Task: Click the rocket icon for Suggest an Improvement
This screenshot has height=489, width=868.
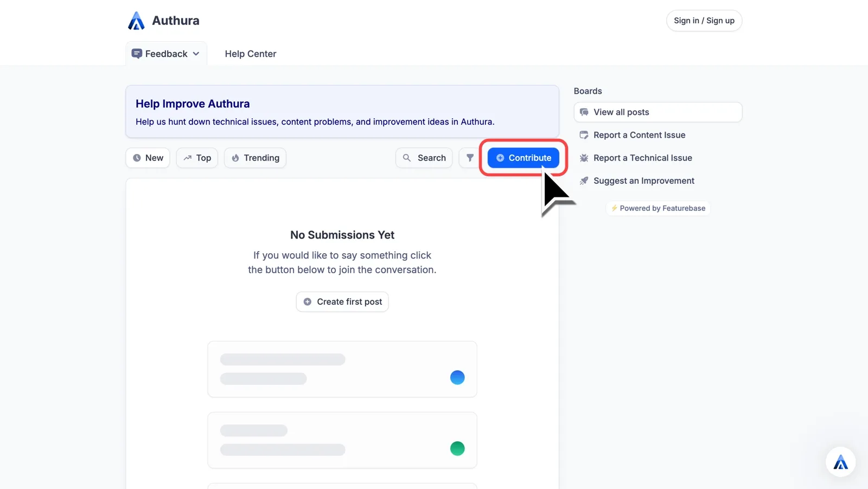Action: 584,181
